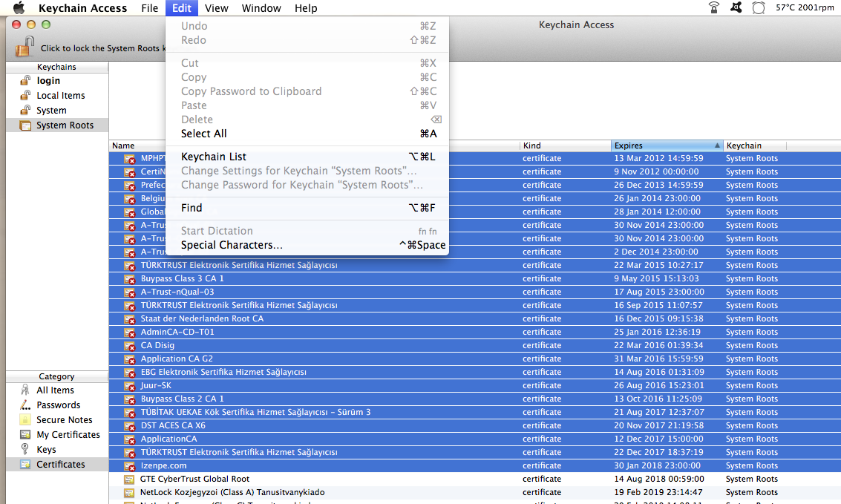Click certificate icon of AdminCA-CD-T01

coord(129,333)
